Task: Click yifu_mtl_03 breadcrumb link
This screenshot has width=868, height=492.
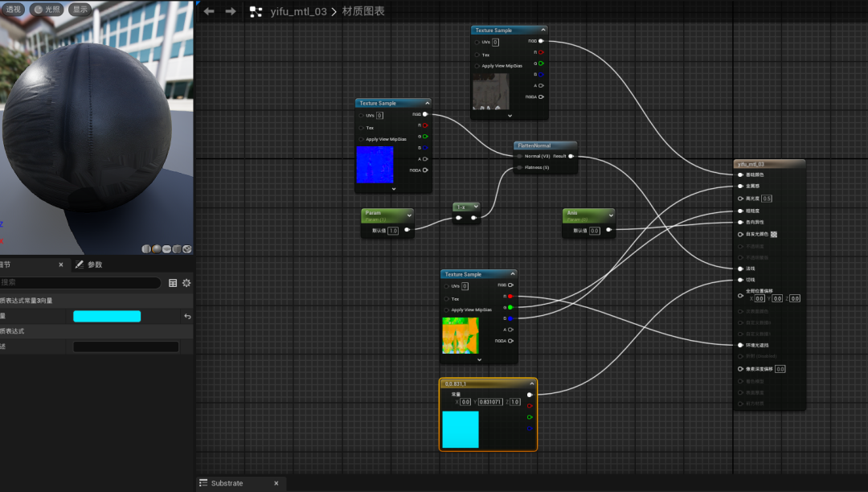Action: [298, 11]
